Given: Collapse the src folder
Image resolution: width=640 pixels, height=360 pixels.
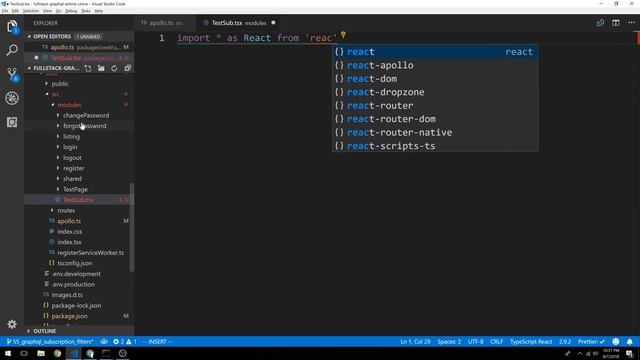Looking at the screenshot, I should pyautogui.click(x=55, y=94).
